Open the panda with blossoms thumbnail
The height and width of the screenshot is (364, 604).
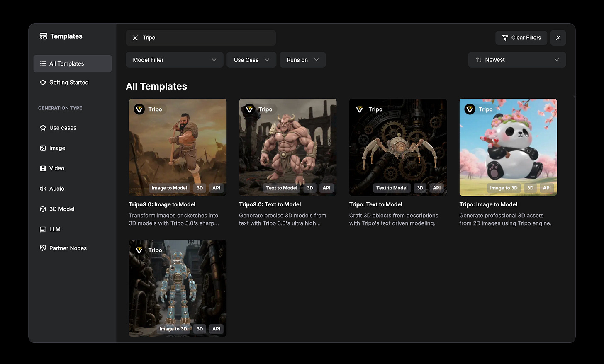tap(508, 147)
